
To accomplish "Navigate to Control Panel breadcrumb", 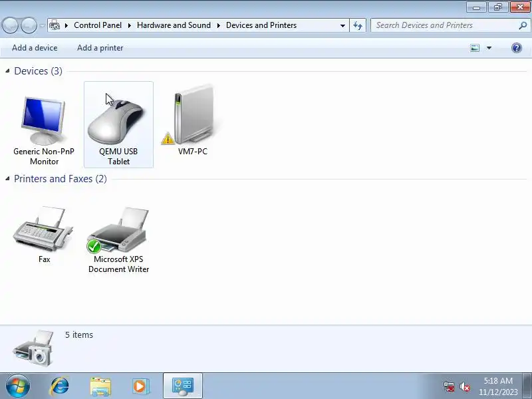I will (98, 25).
